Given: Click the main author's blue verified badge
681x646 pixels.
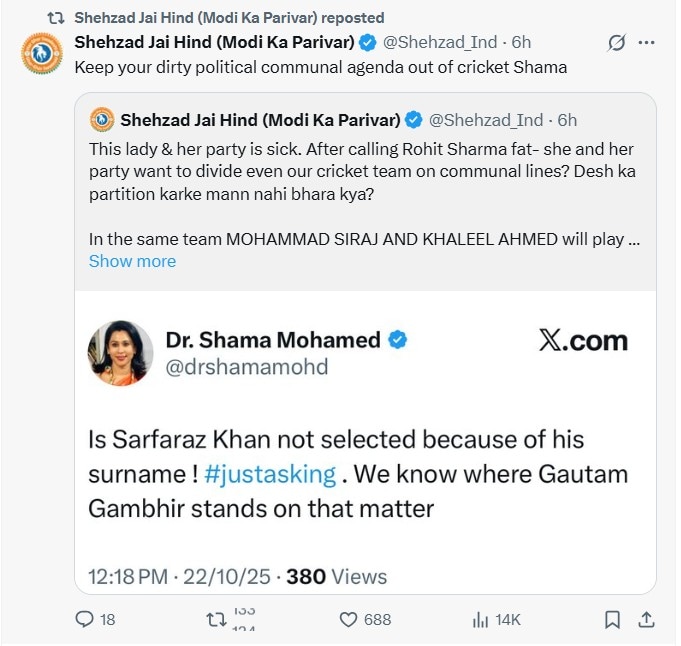Looking at the screenshot, I should [368, 42].
